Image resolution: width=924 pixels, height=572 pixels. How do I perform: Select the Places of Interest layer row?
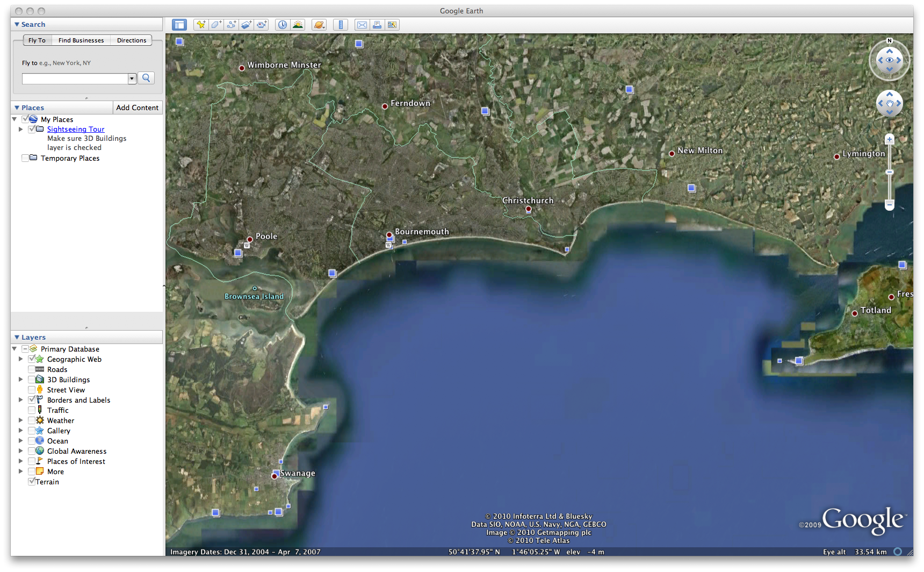76,461
